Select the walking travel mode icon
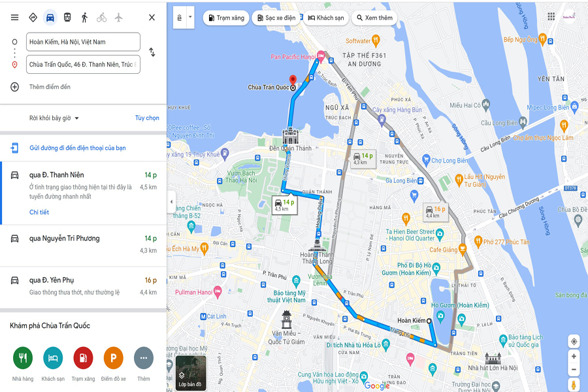 [84, 17]
